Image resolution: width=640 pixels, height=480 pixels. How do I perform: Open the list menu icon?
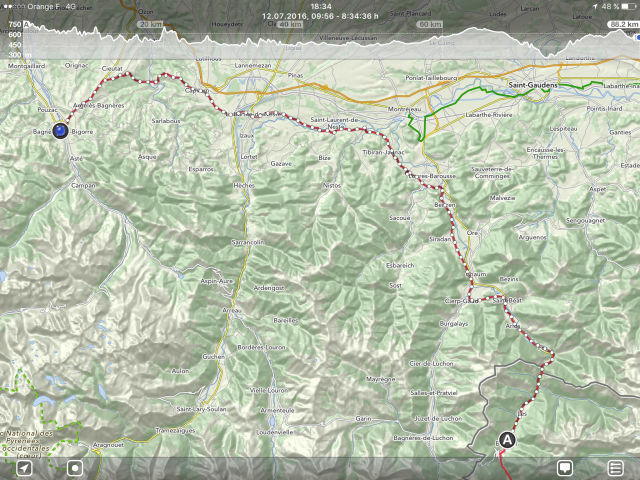click(616, 468)
